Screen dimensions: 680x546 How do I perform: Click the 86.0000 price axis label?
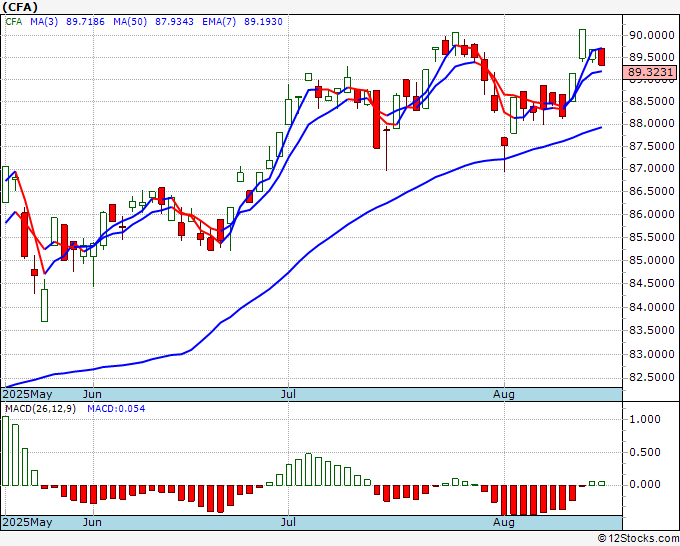tap(652, 214)
